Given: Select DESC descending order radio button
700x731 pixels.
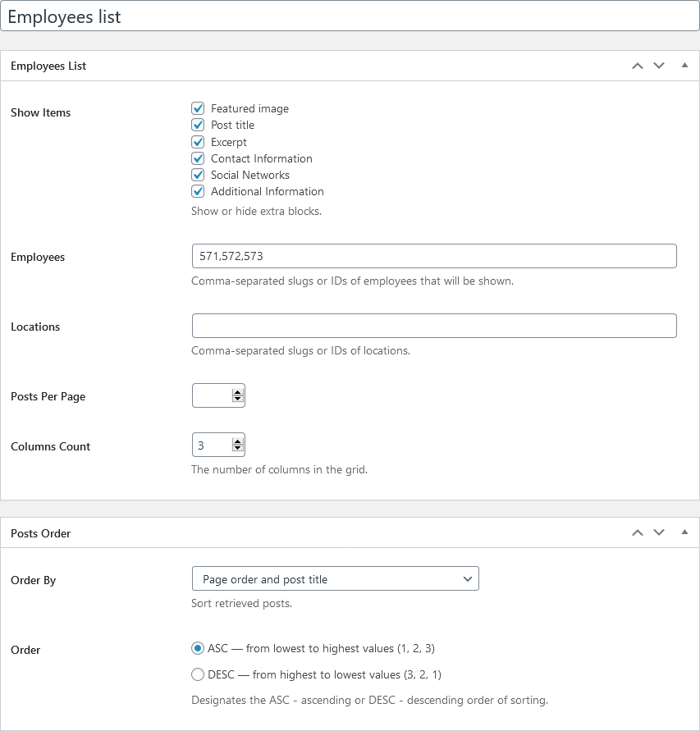Looking at the screenshot, I should [x=198, y=674].
